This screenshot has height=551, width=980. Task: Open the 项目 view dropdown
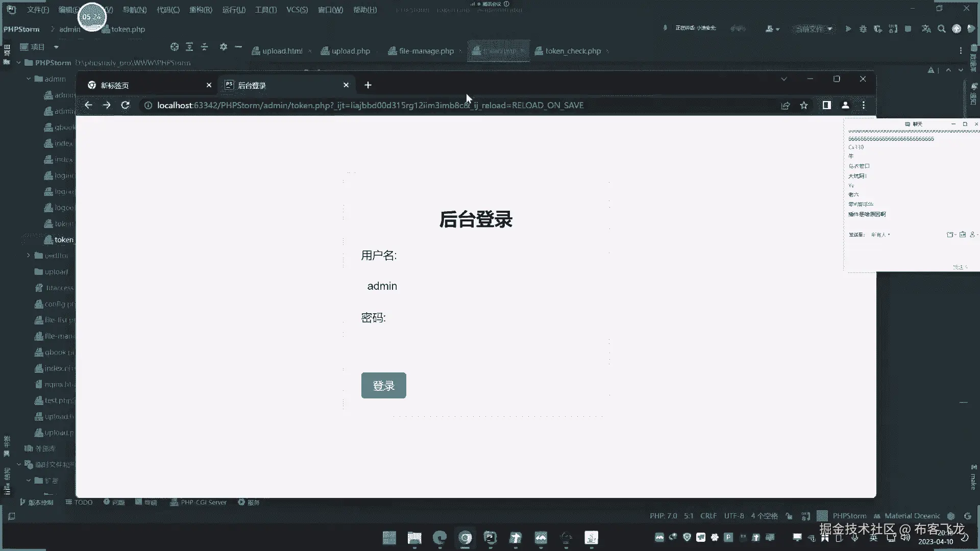pos(56,47)
